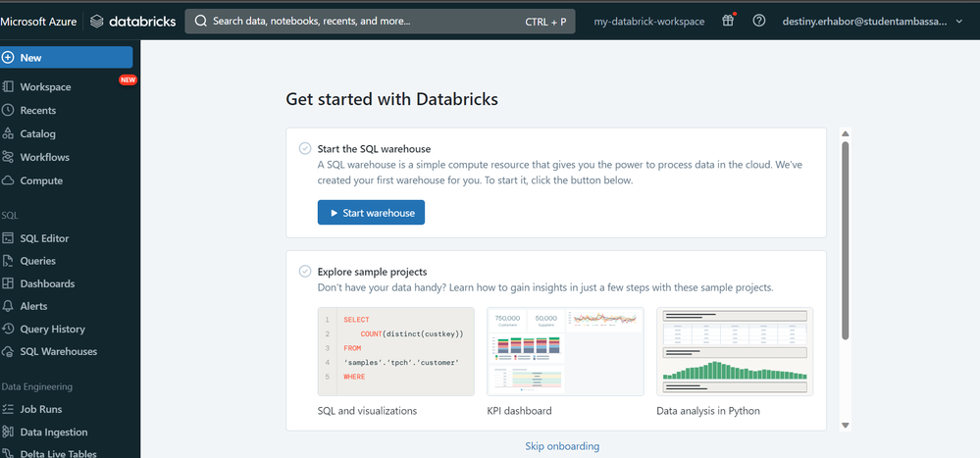Open the Catalog sidebar icon
The width and height of the screenshot is (980, 458).
click(x=8, y=133)
